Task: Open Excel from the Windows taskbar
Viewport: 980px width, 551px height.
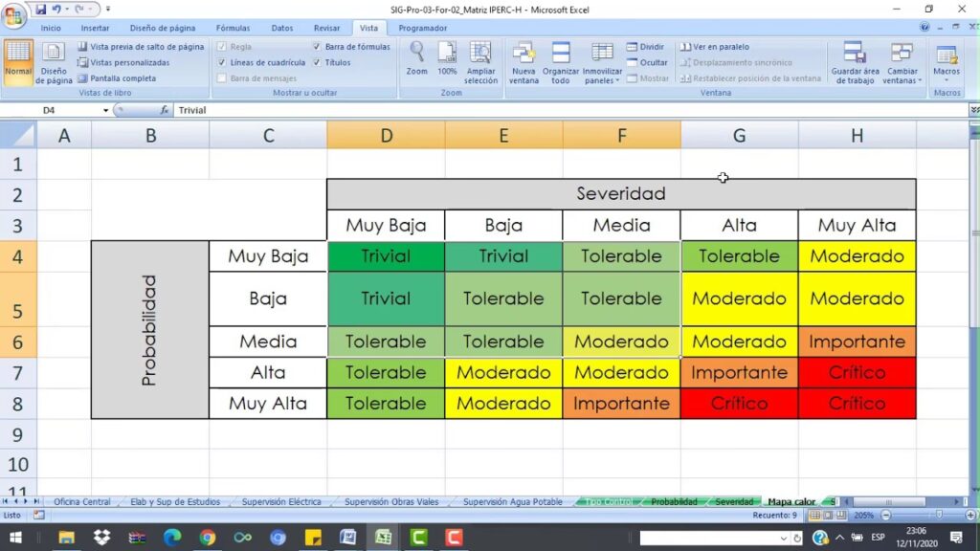Action: click(383, 538)
